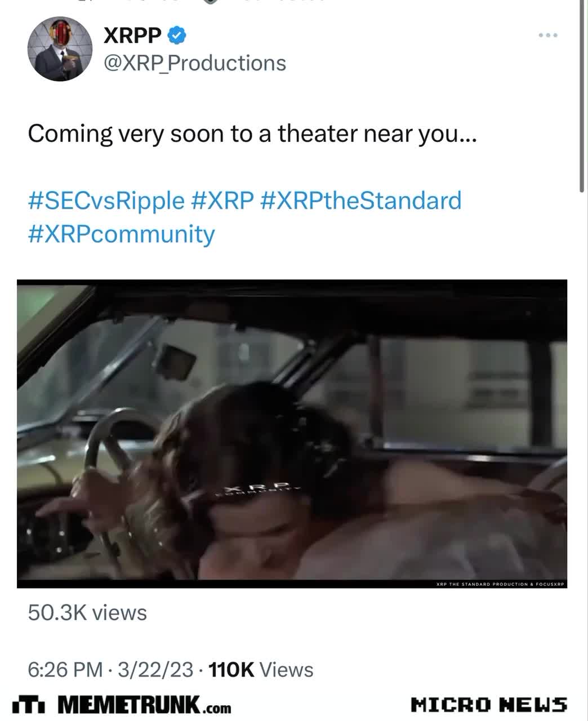Play the embedded car scene video
The height and width of the screenshot is (721, 588).
pos(292,434)
